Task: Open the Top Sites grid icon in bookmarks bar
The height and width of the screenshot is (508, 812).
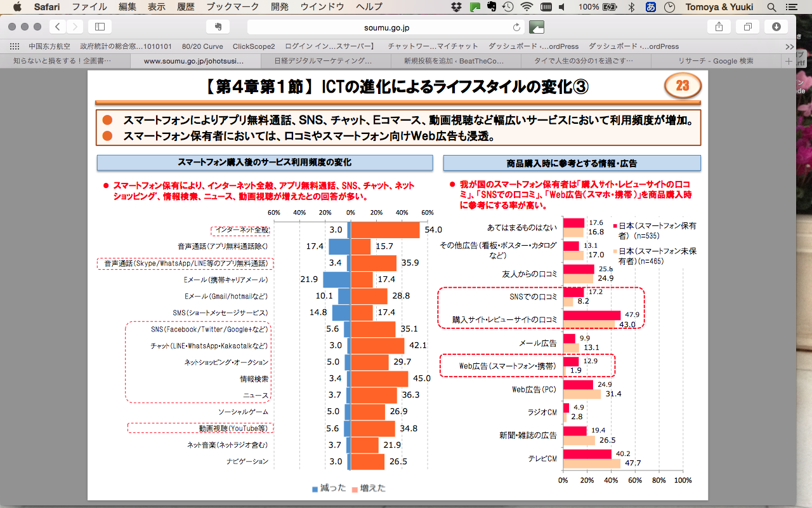Action: click(15, 46)
